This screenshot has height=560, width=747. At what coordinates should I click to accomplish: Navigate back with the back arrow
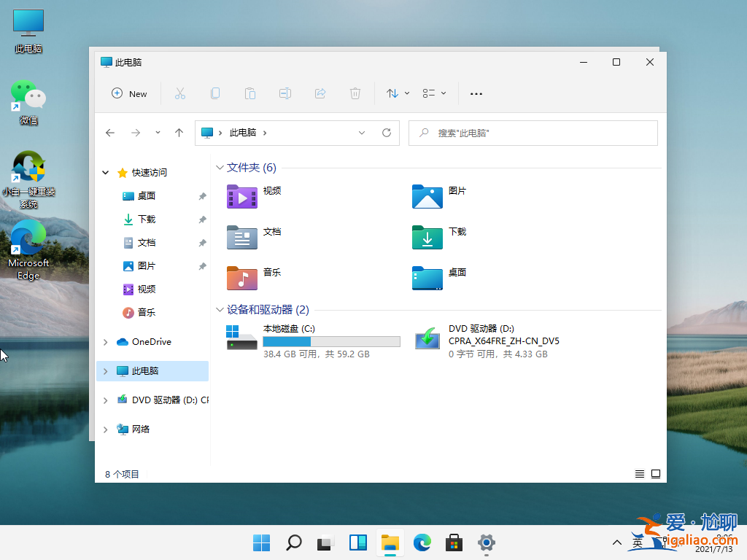(110, 133)
